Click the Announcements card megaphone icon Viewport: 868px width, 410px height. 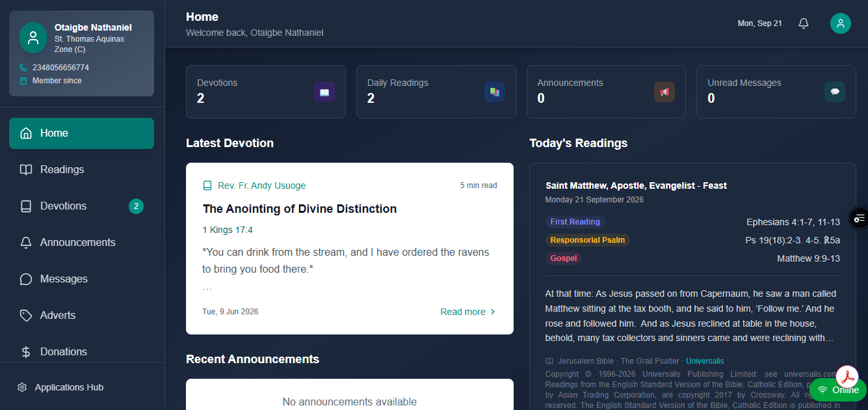tap(664, 92)
